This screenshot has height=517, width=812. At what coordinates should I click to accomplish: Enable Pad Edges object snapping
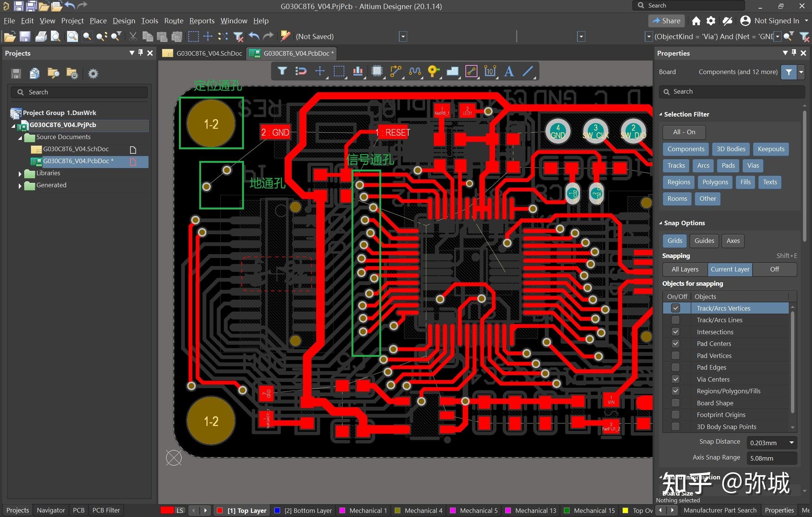(x=676, y=367)
